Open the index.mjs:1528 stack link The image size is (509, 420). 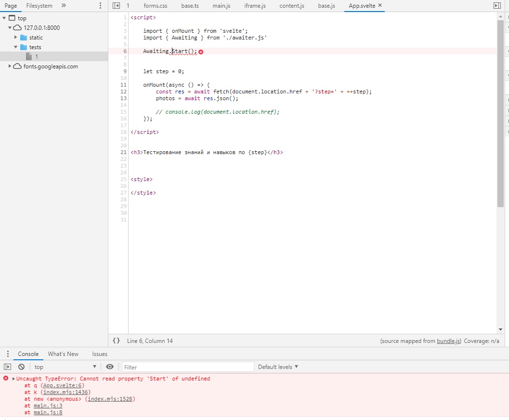(110, 399)
